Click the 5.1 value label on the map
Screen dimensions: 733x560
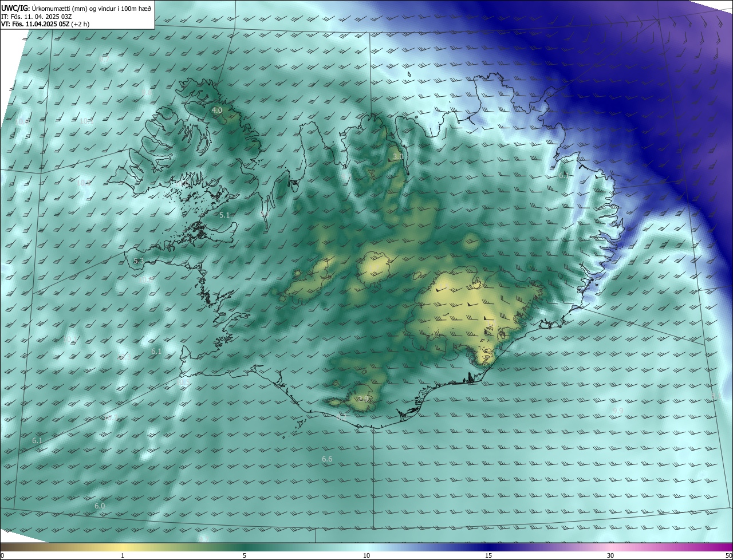224,215
